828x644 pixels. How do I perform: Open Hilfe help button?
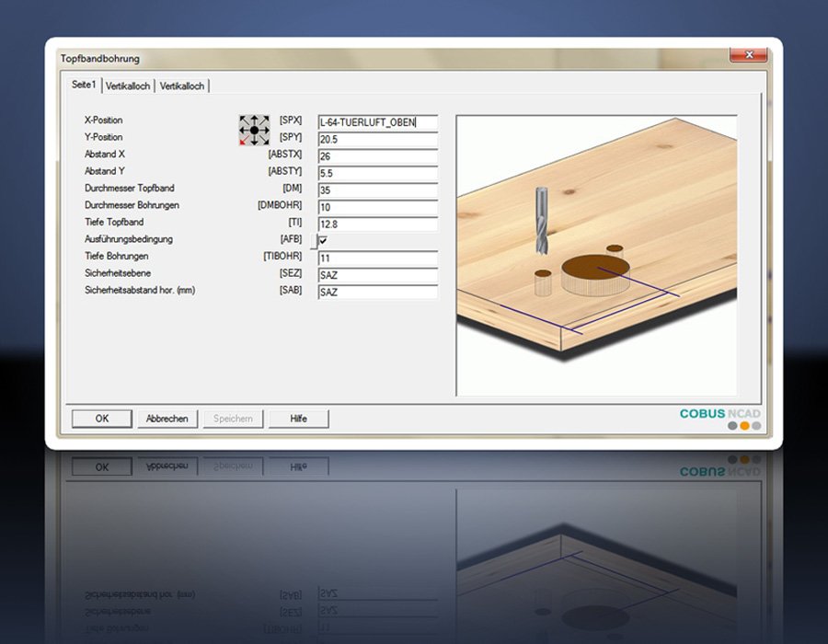[298, 419]
